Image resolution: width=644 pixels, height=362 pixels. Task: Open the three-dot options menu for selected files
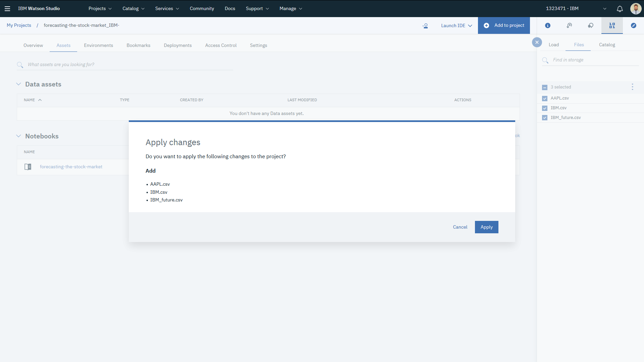(x=633, y=87)
